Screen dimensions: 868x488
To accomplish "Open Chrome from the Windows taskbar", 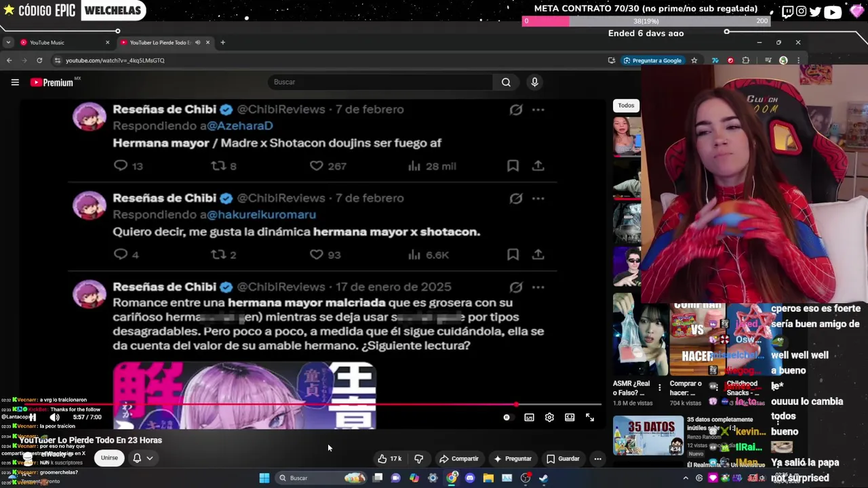I will click(x=452, y=478).
